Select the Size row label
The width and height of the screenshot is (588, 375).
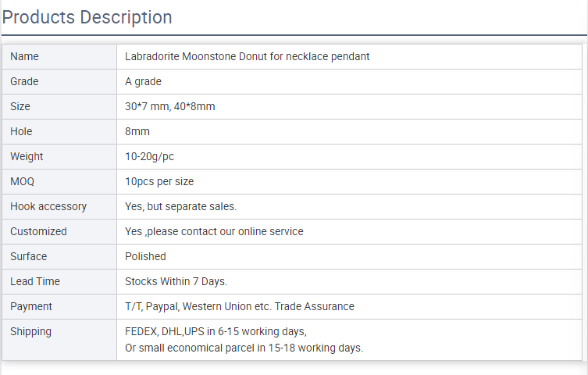[x=21, y=106]
